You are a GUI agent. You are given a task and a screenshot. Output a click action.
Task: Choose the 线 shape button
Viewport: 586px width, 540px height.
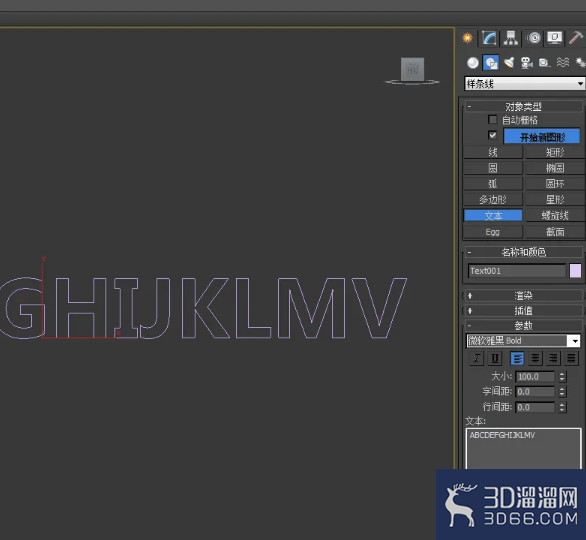tap(493, 152)
